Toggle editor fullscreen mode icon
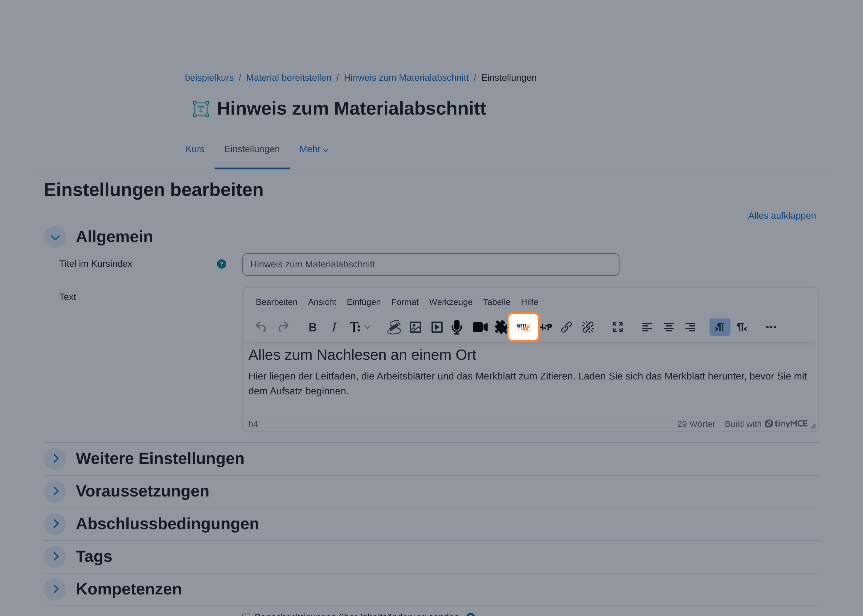Image resolution: width=863 pixels, height=616 pixels. tap(617, 327)
